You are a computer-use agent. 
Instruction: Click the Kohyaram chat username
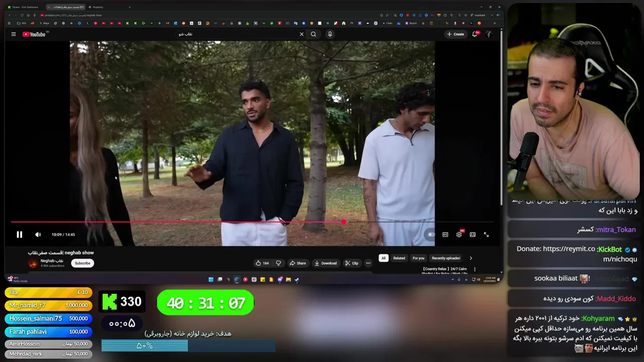pos(598,319)
